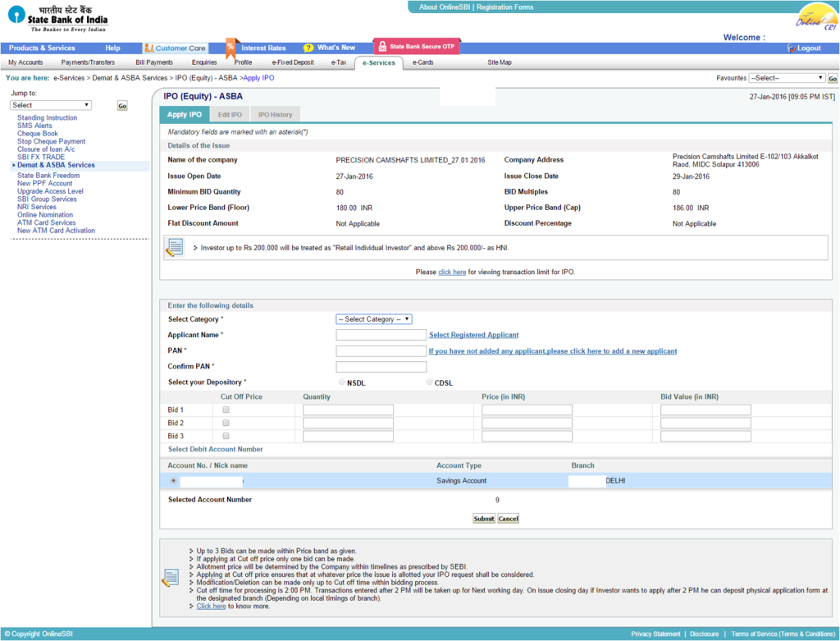Click the Go button next to Favourites
The height and width of the screenshot is (641, 840).
833,78
